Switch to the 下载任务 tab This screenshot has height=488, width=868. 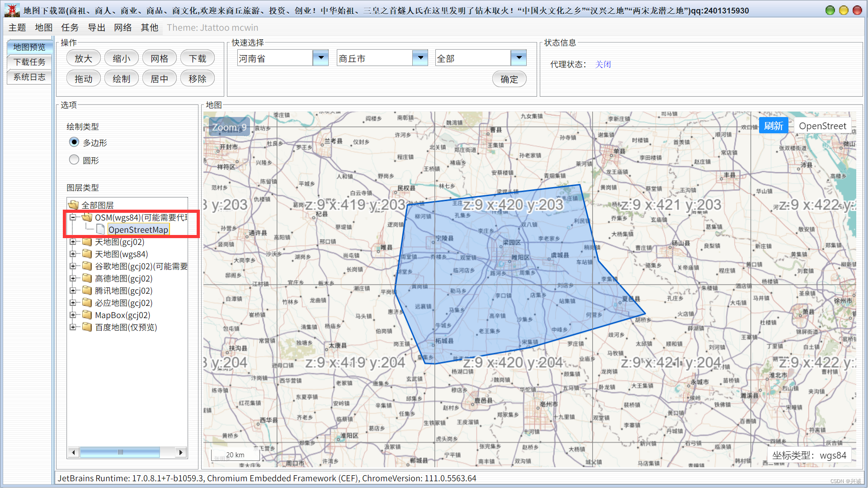point(29,62)
